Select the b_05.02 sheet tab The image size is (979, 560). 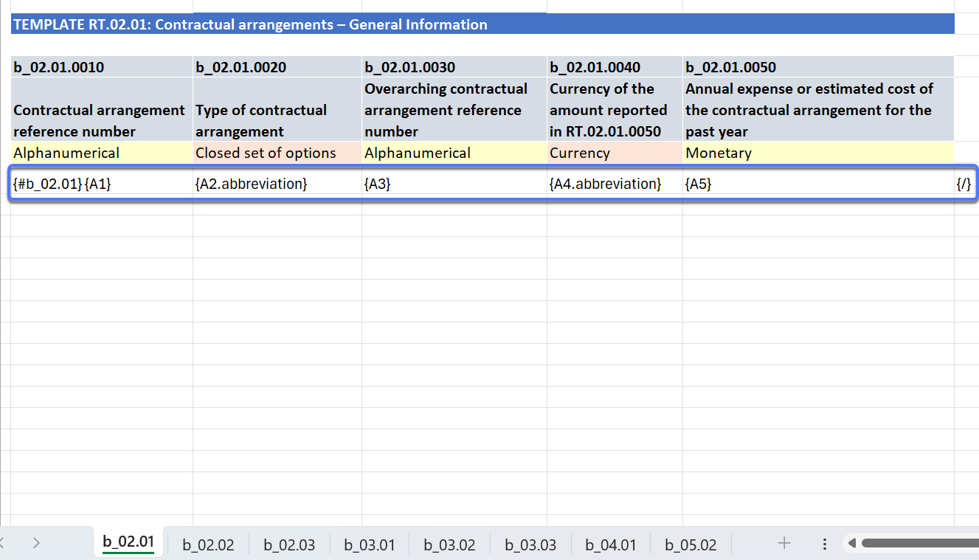click(x=691, y=545)
